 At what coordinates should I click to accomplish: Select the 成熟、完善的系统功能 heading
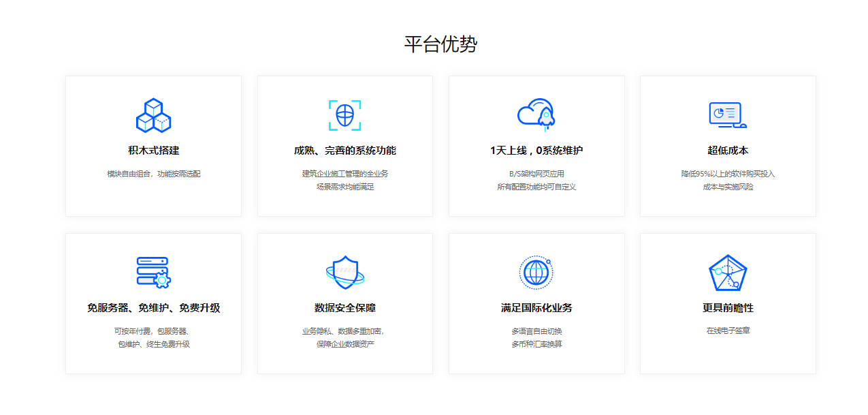point(344,151)
